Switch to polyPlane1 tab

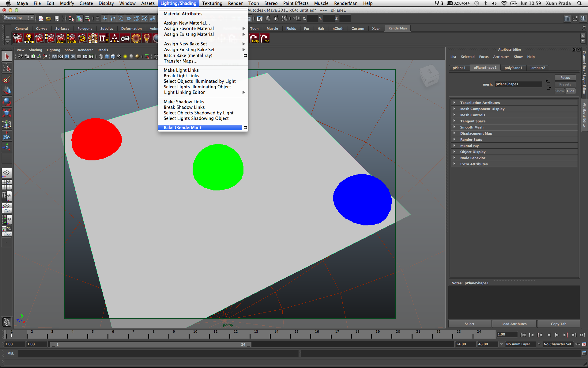513,68
